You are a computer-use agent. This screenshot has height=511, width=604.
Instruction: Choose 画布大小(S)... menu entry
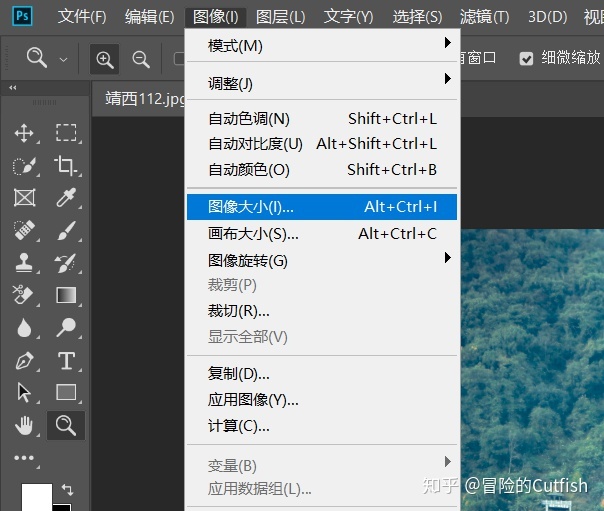click(322, 234)
